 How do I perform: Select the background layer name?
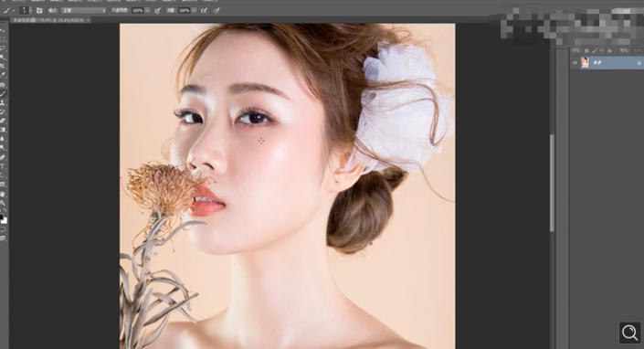coord(597,63)
